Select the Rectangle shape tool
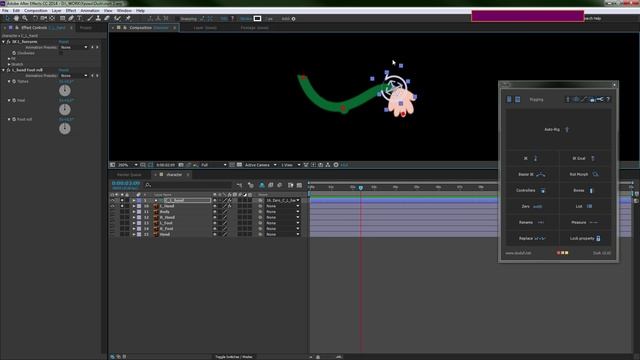 [x=62, y=18]
